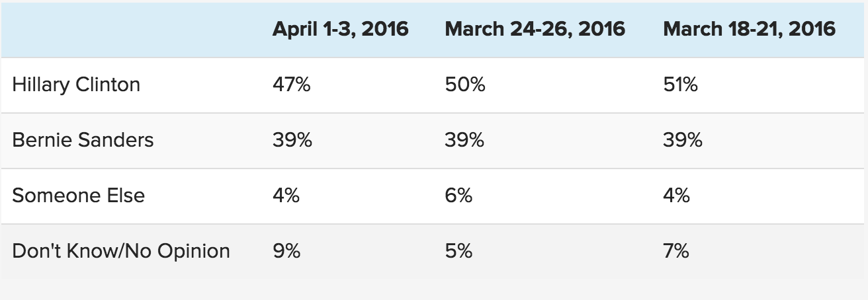Click the April 1-3, 2016 column header

pos(341,29)
